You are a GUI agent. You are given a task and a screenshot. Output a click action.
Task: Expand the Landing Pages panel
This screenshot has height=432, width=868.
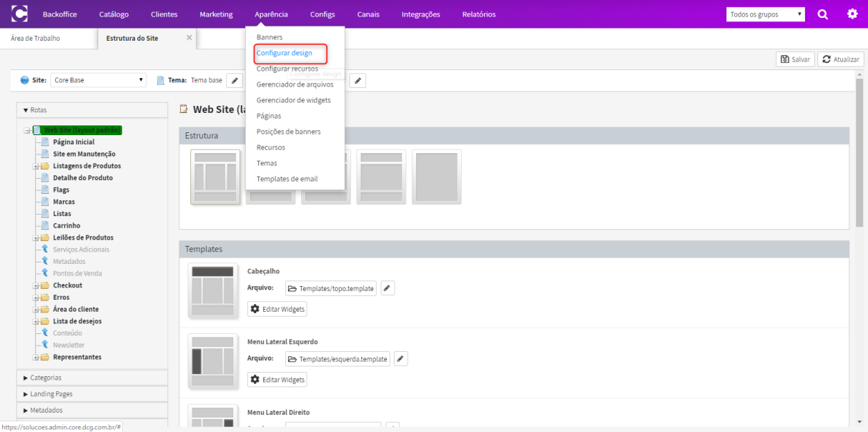(x=92, y=394)
